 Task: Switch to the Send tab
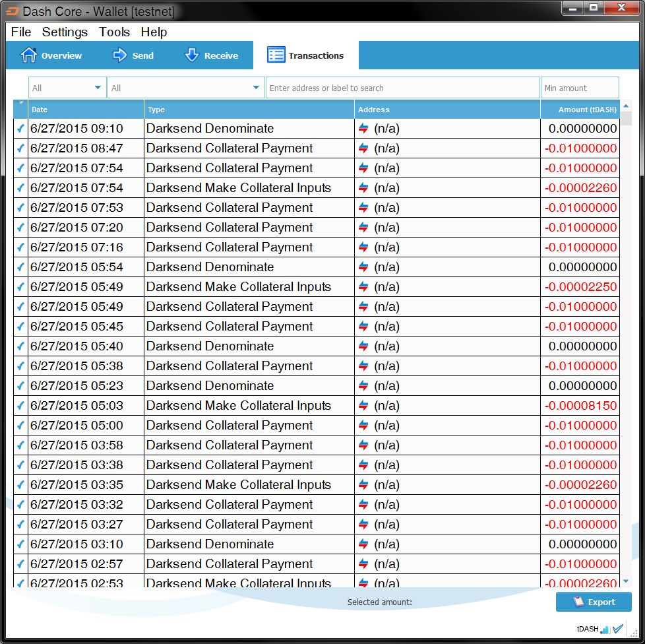tap(133, 55)
